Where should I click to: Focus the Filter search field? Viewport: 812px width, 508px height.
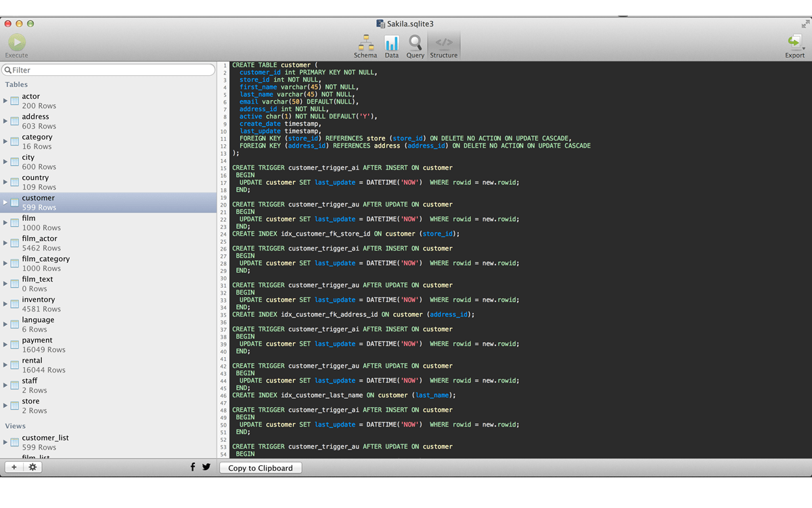click(x=108, y=70)
